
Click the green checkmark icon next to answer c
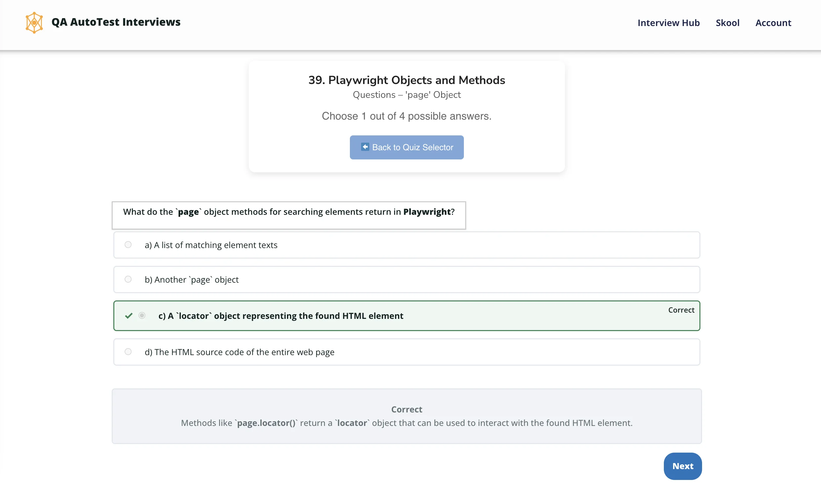pos(129,316)
